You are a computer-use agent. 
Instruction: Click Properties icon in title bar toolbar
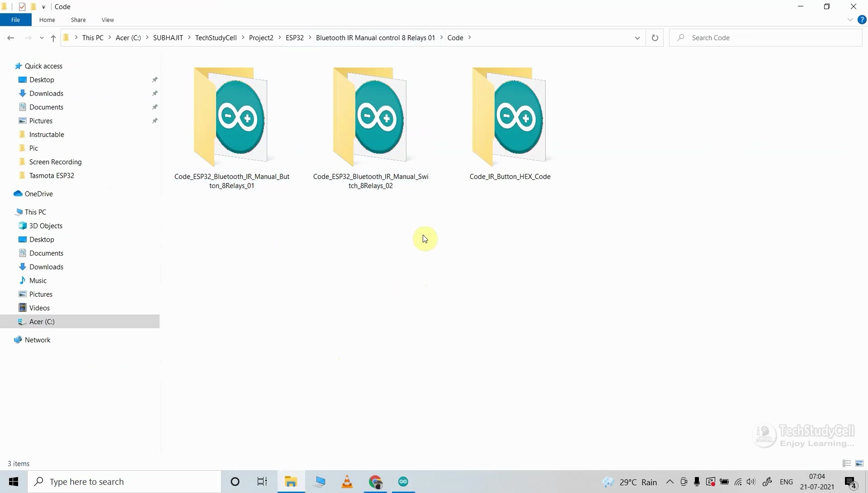[22, 7]
